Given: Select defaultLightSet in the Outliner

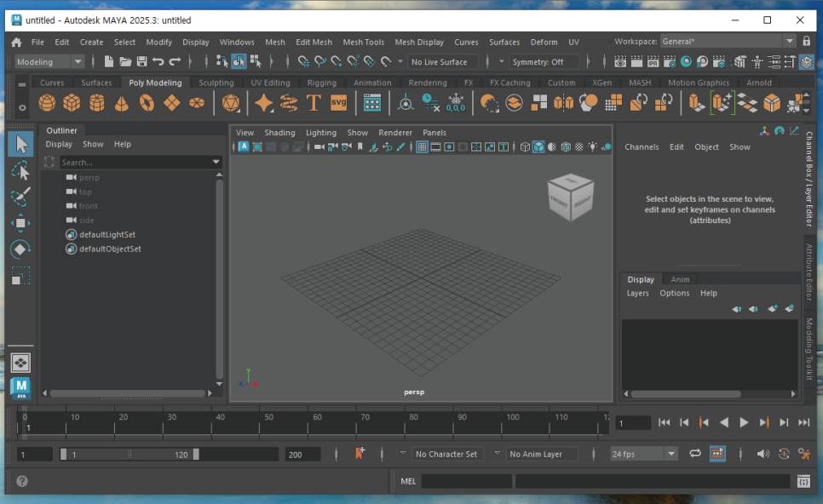Looking at the screenshot, I should (x=107, y=234).
